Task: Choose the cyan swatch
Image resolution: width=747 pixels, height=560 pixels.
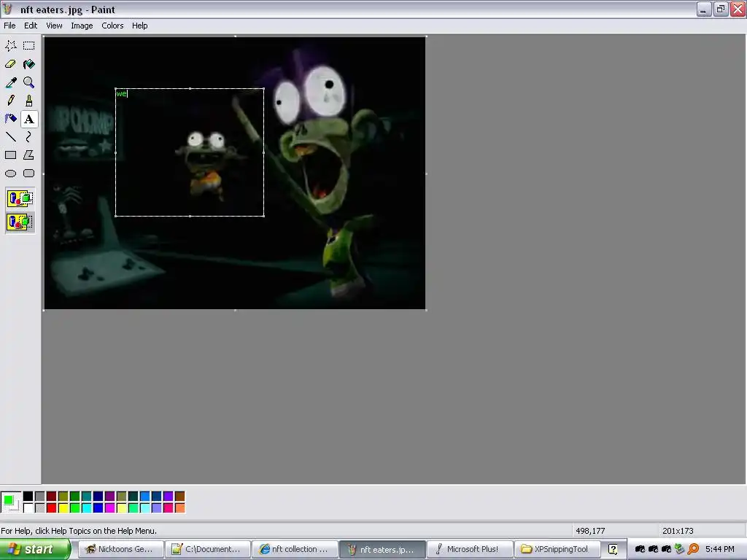Action: [87, 508]
